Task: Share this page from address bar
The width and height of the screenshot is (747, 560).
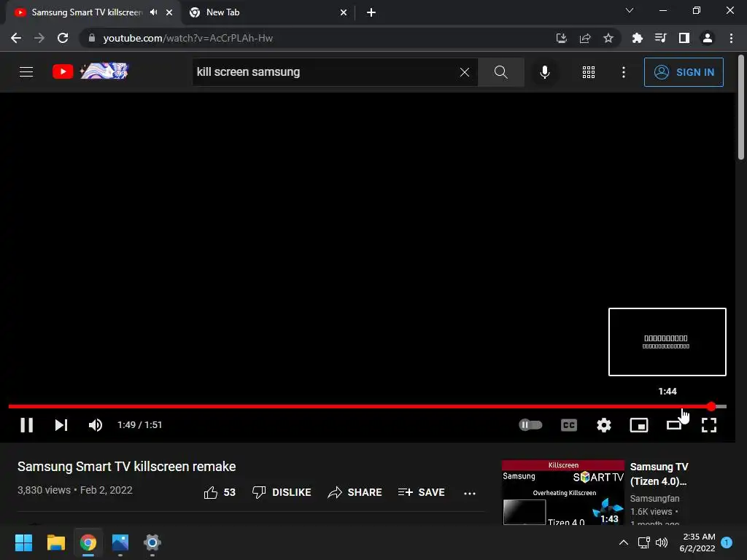Action: point(585,38)
